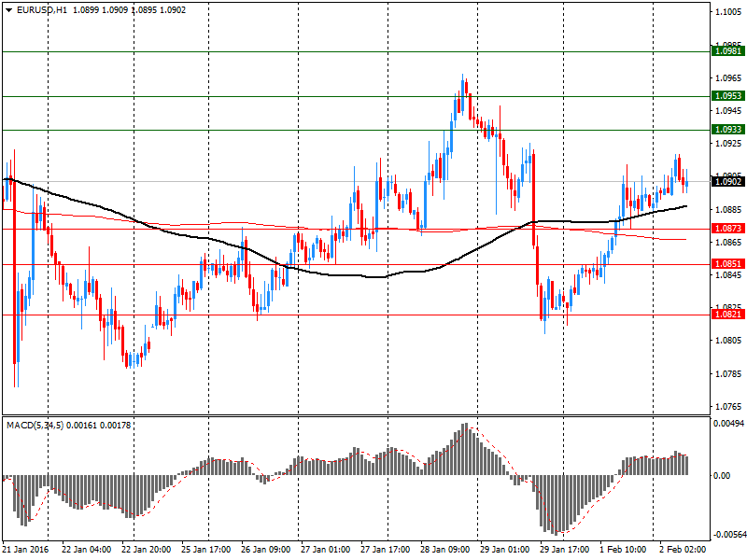Screen dimensions: 747x560
Task: Select the red 1.0821 support price label
Action: pyautogui.click(x=728, y=315)
